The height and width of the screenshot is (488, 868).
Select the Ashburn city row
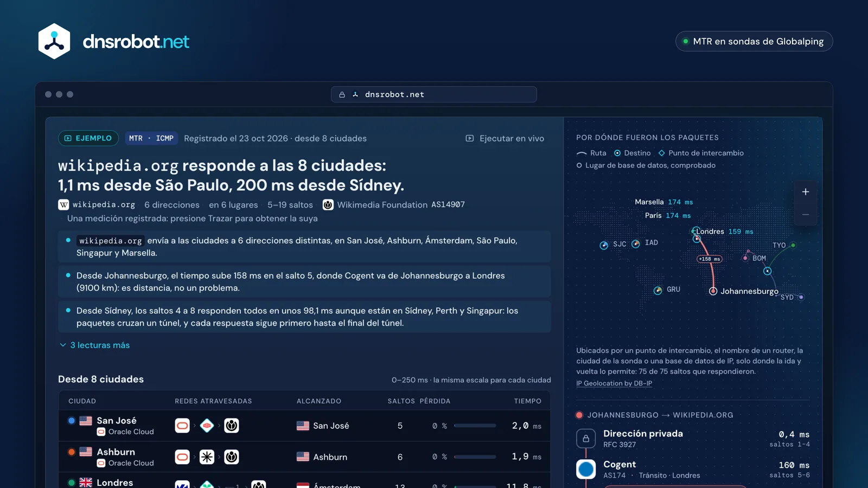(304, 457)
